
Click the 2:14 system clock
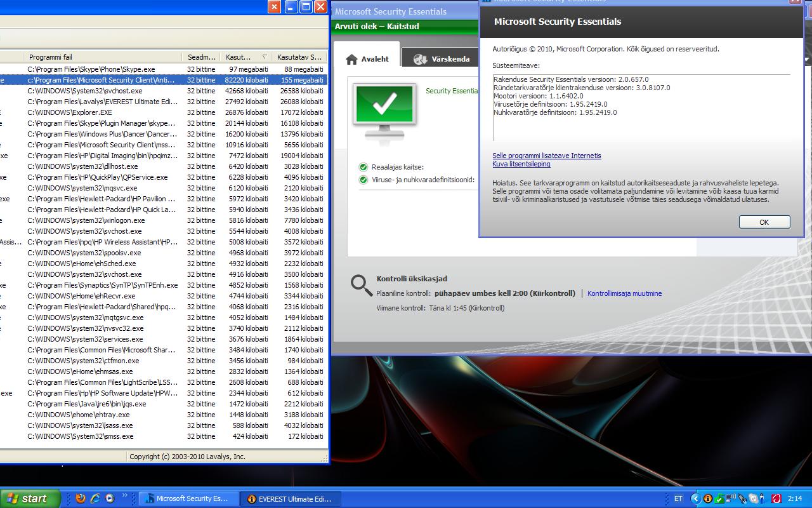click(x=795, y=498)
